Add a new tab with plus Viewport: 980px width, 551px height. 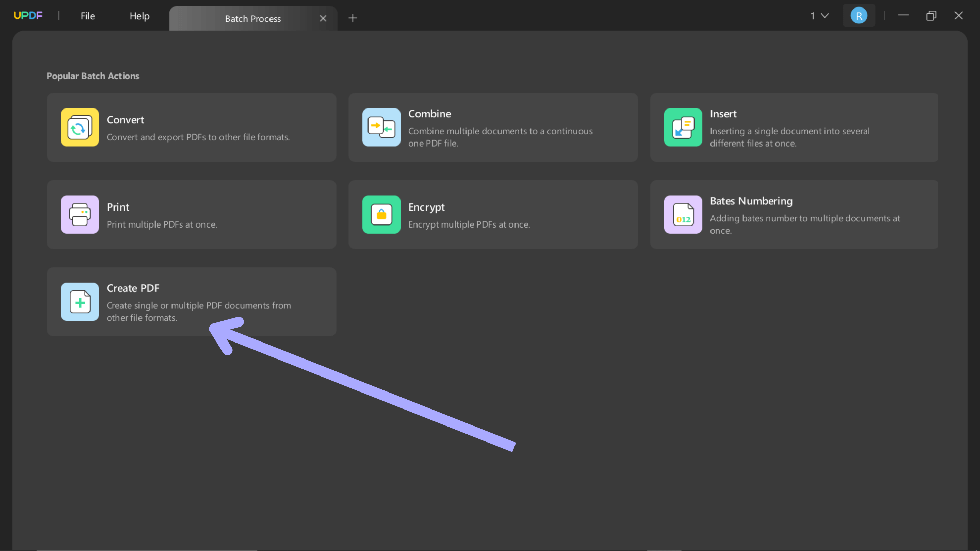pyautogui.click(x=353, y=18)
